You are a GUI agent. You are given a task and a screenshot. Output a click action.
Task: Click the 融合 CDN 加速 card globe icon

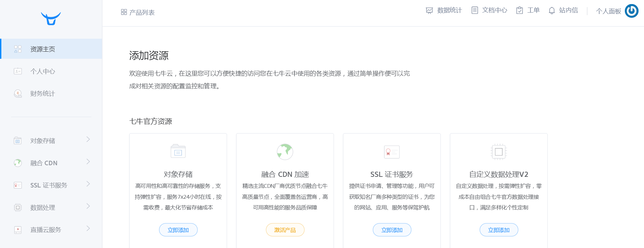coord(285,152)
